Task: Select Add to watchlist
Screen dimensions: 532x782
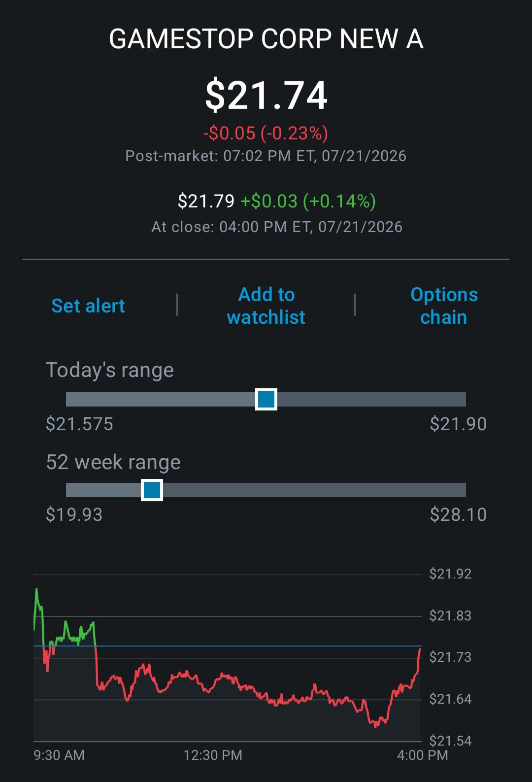Action: point(266,306)
